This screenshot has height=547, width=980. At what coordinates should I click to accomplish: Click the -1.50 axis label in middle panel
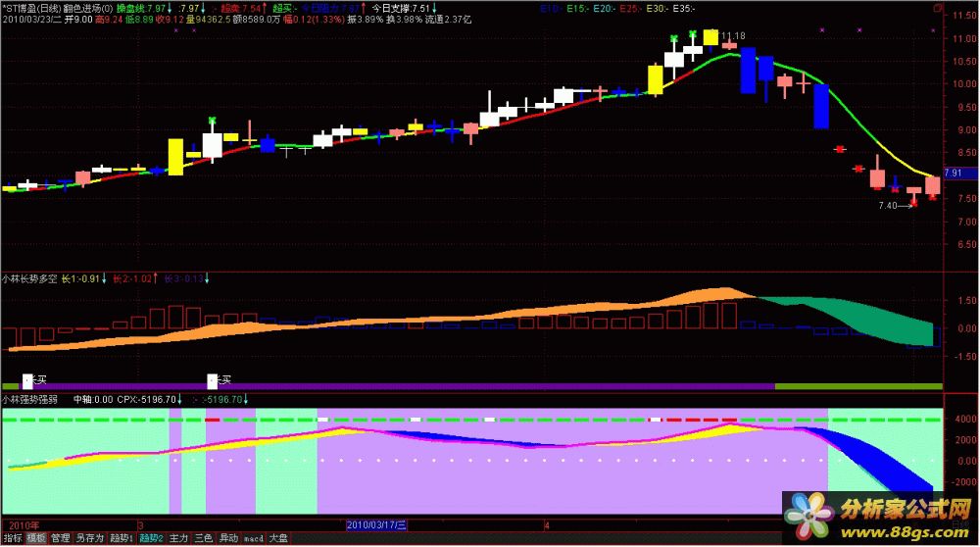tap(965, 356)
